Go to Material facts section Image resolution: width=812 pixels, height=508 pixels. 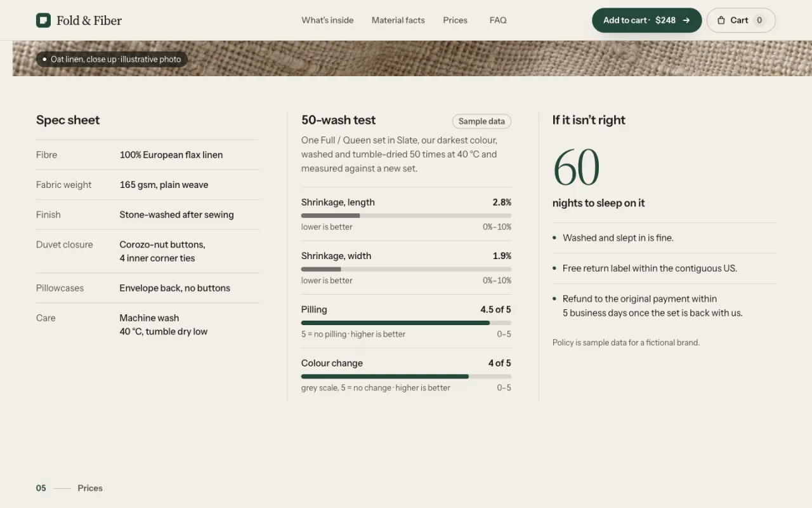click(398, 20)
